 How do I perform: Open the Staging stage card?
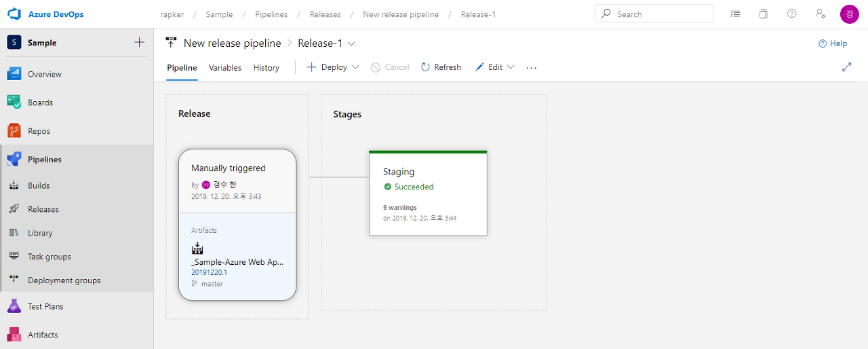pyautogui.click(x=428, y=193)
